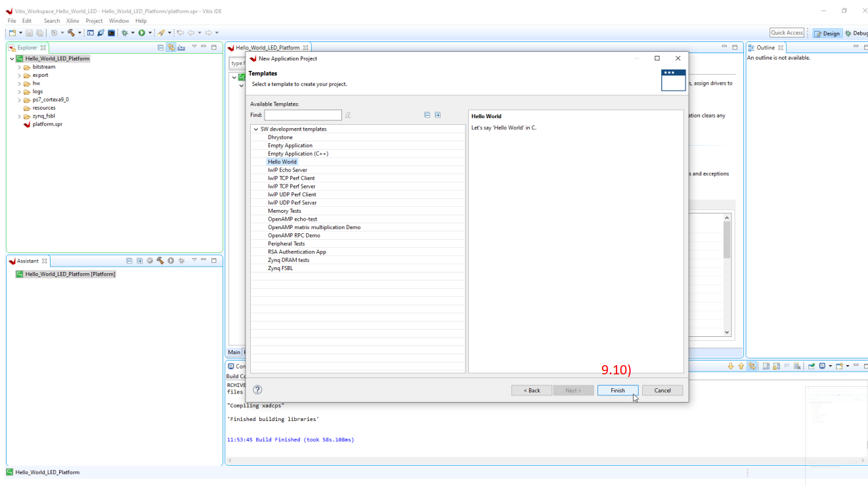Expand the ps7_cortexa9_0 folder
This screenshot has width=868, height=486.
pyautogui.click(x=20, y=100)
